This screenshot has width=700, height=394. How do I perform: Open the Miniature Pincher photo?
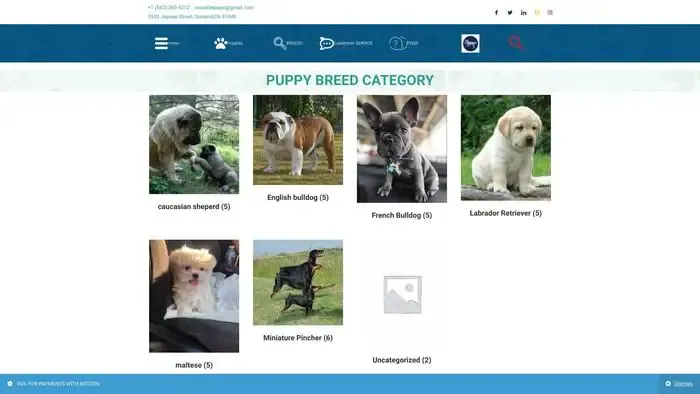coord(298,282)
